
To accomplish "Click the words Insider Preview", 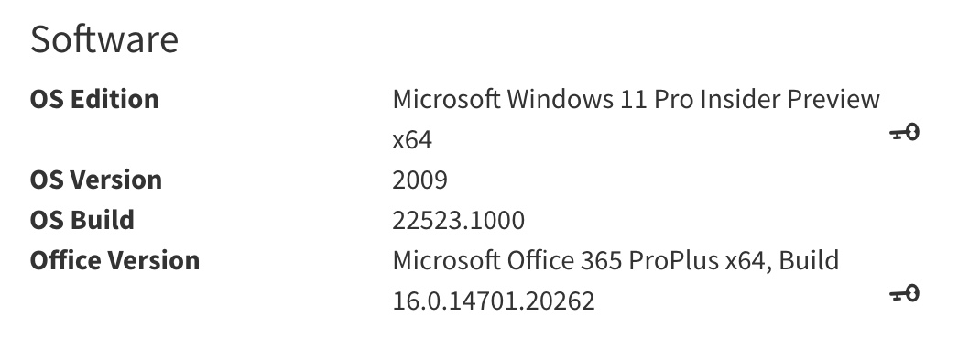I will (x=790, y=99).
